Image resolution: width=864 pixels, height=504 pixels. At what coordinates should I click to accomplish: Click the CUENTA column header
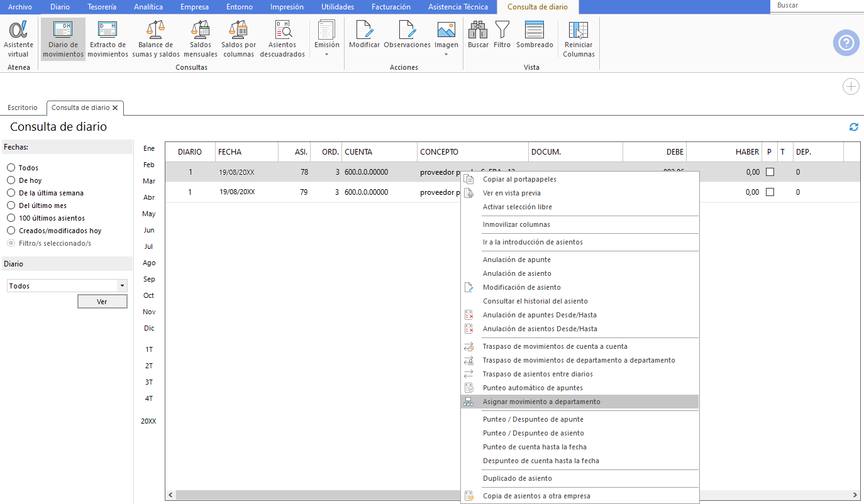point(379,152)
